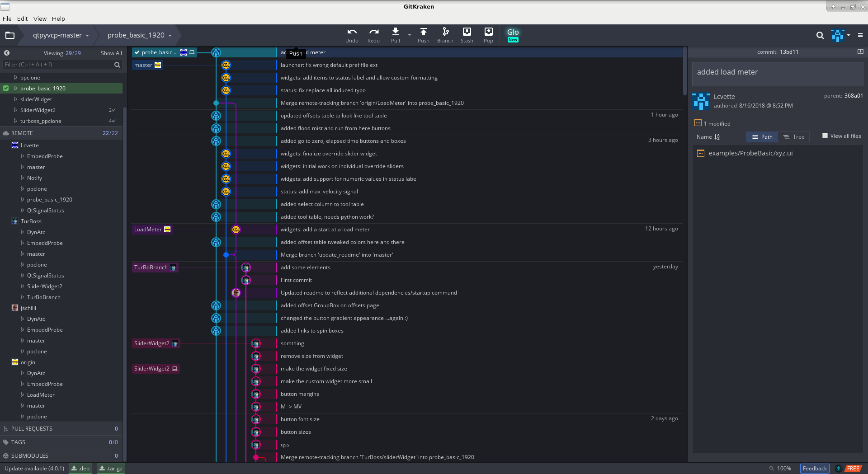
Task: Toggle the probe_basic_1920 checked-out branch checkbox
Action: (x=6, y=88)
